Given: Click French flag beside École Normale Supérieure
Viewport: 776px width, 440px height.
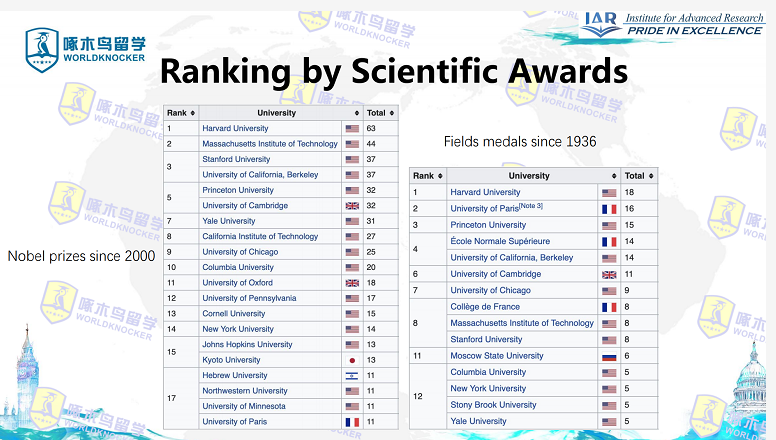Looking at the screenshot, I should coord(609,242).
